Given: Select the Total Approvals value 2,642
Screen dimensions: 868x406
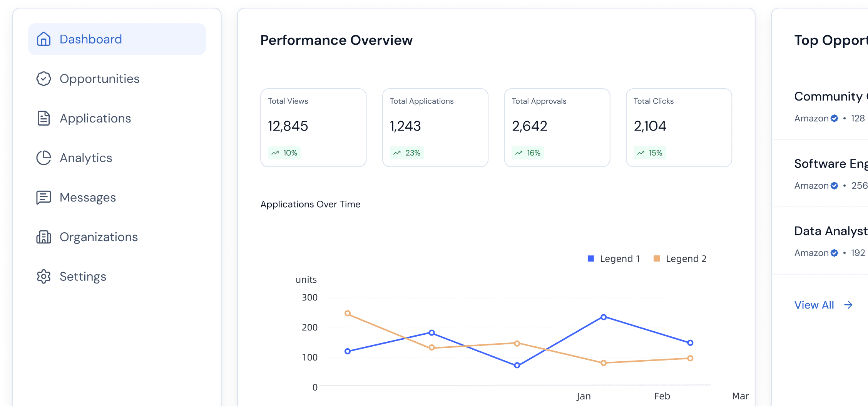Looking at the screenshot, I should tap(530, 126).
